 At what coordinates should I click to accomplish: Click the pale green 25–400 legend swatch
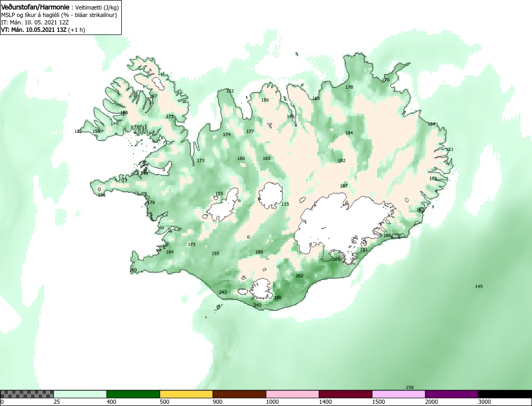click(80, 394)
